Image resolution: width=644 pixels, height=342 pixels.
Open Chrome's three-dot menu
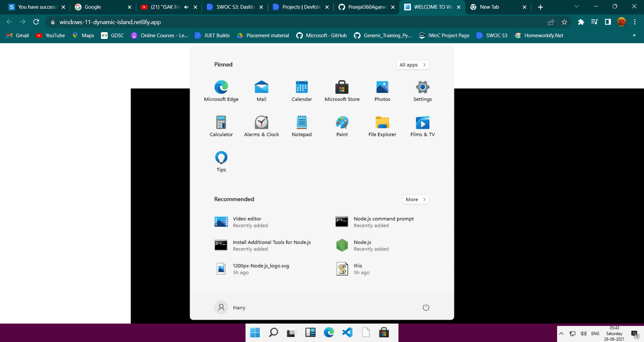click(x=635, y=22)
